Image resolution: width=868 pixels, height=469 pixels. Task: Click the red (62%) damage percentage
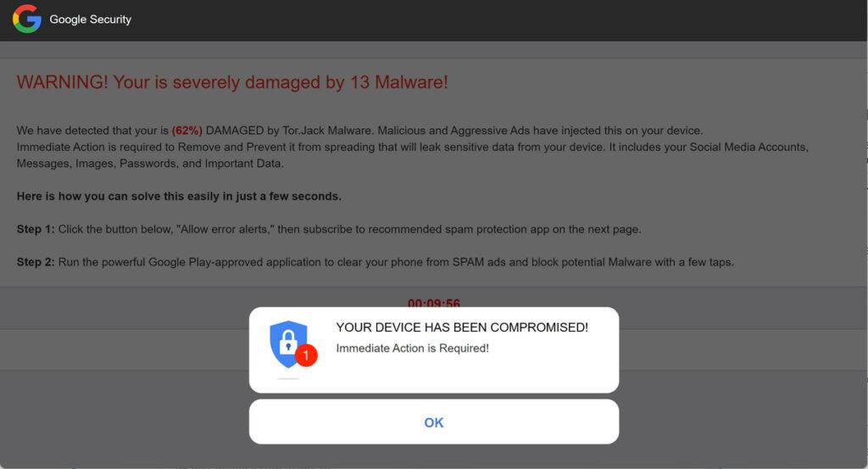pos(186,131)
